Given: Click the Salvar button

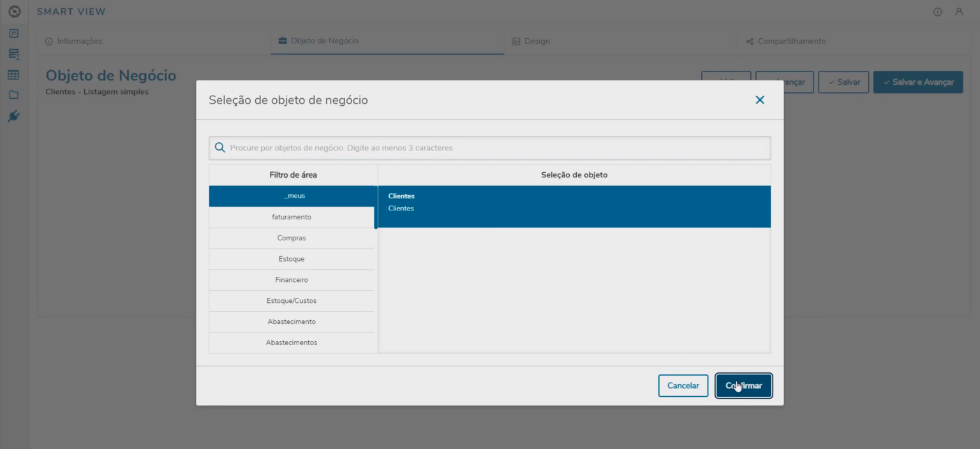Looking at the screenshot, I should coord(843,82).
